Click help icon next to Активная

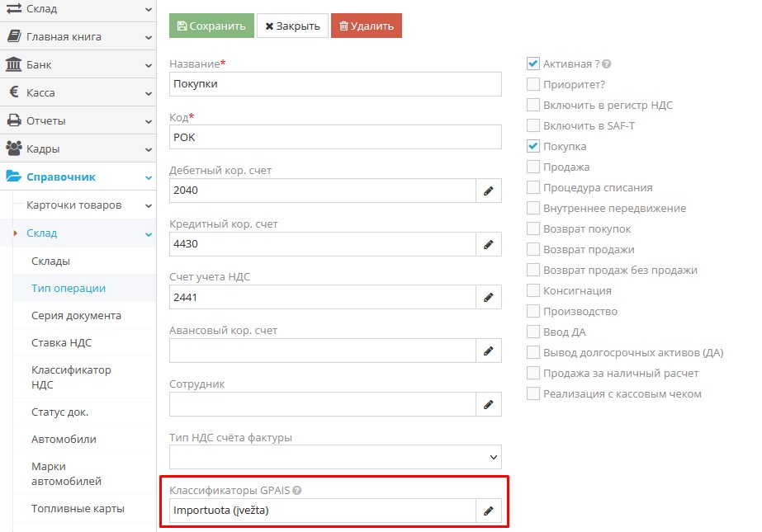coord(607,64)
